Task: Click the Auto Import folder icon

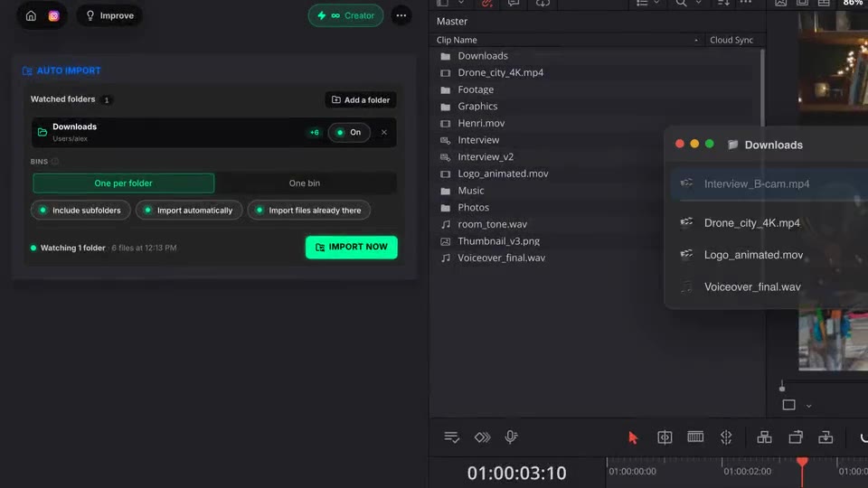Action: (x=27, y=70)
